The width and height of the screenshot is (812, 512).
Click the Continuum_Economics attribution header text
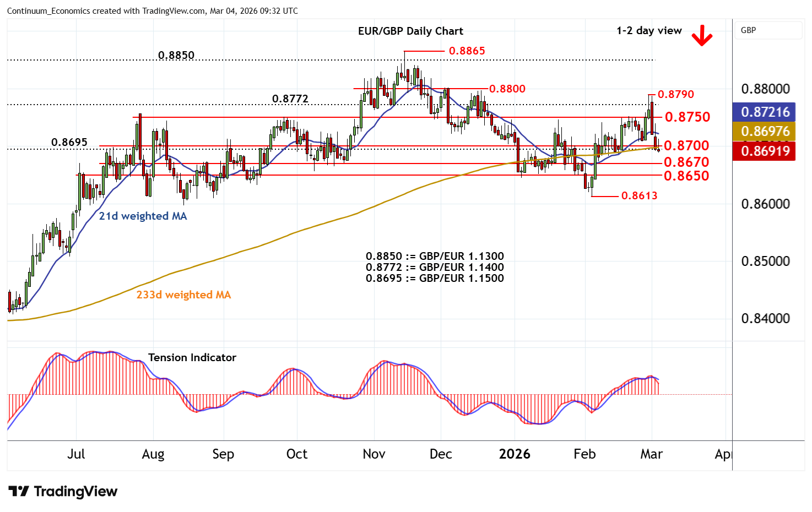pyautogui.click(x=153, y=11)
